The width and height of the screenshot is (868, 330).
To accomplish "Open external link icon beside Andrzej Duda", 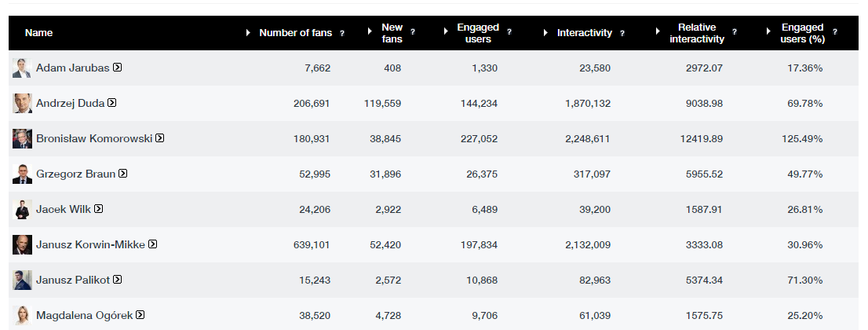I will pyautogui.click(x=112, y=103).
